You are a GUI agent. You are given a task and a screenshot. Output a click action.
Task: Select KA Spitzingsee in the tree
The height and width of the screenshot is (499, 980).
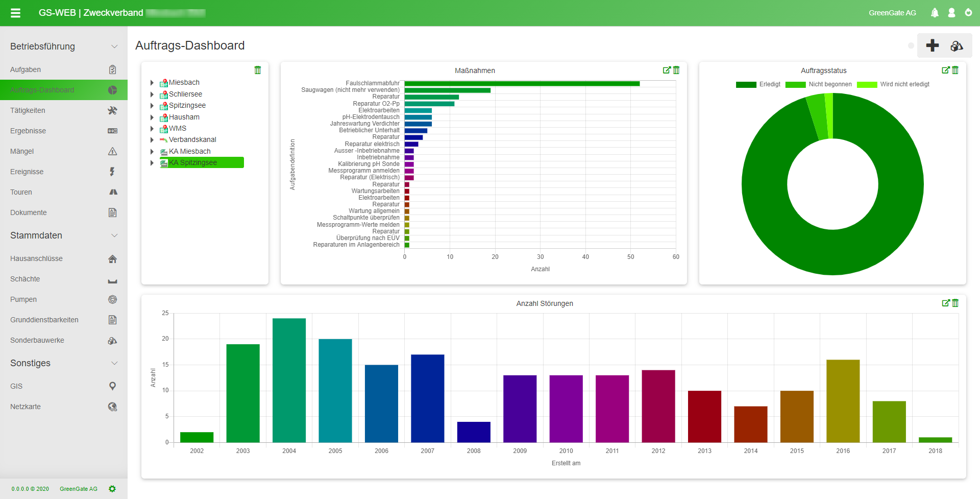(193, 162)
